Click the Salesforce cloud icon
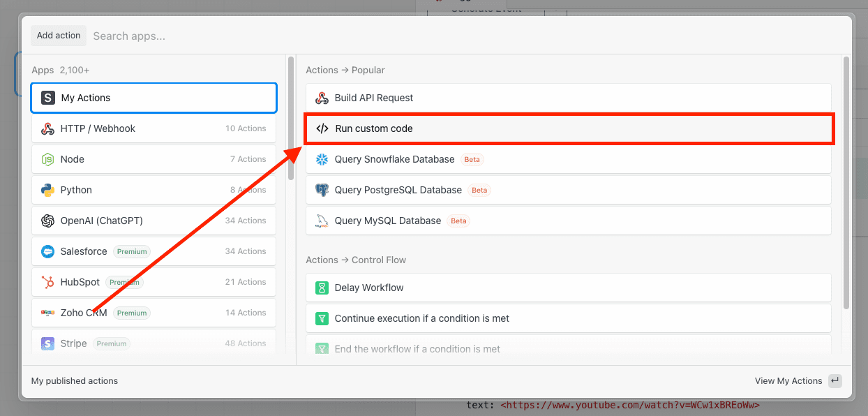 pos(47,251)
